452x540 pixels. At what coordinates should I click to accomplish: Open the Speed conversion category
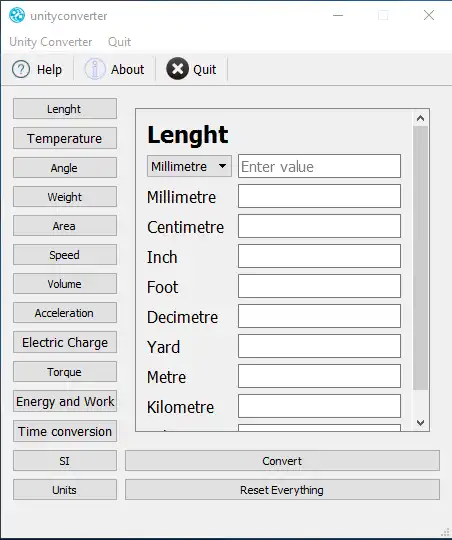coord(65,255)
